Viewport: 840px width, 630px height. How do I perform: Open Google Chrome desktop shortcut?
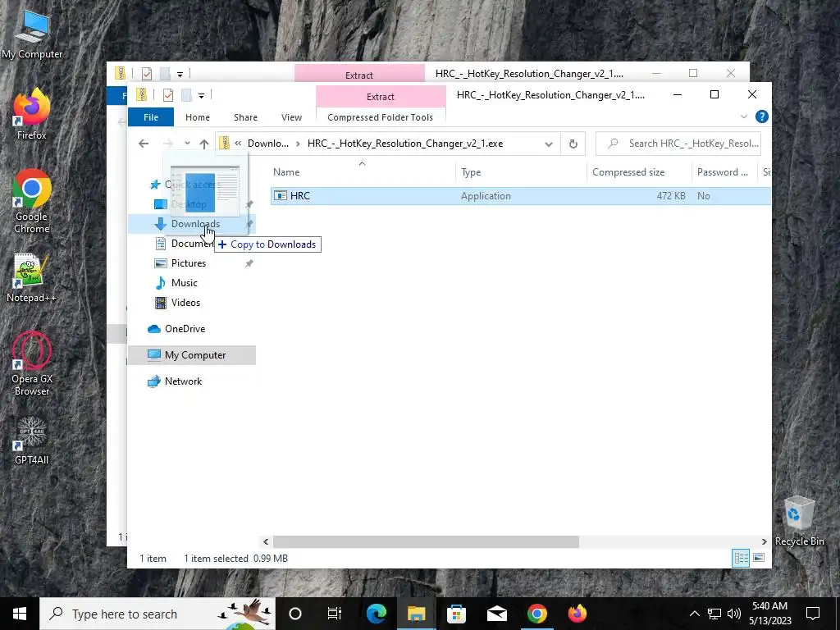tap(32, 202)
